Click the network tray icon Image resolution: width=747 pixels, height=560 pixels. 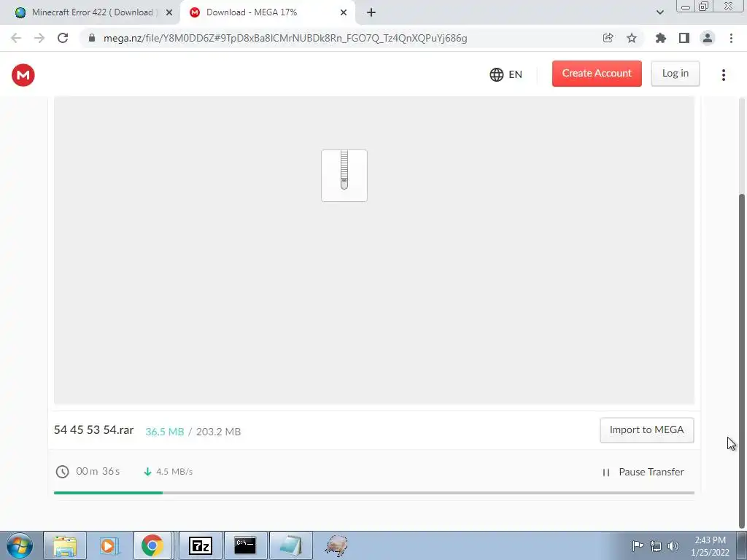click(656, 546)
